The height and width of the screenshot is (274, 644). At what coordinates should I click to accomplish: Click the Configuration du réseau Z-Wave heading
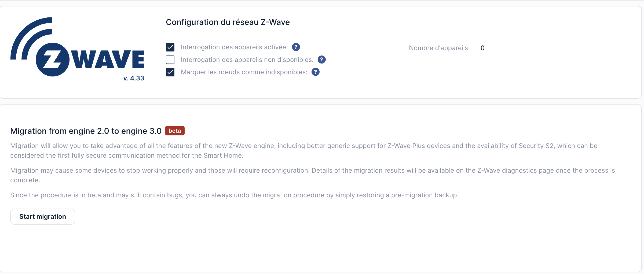click(228, 22)
